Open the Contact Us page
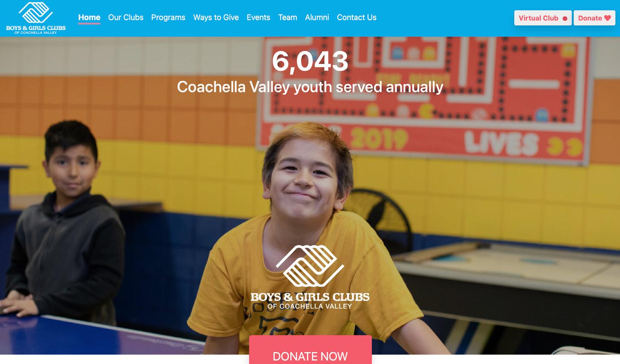Image resolution: width=620 pixels, height=364 pixels. 357,17
